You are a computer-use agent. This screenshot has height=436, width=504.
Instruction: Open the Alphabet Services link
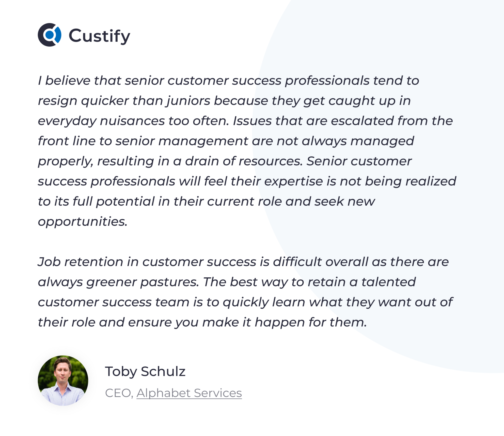pos(189,393)
